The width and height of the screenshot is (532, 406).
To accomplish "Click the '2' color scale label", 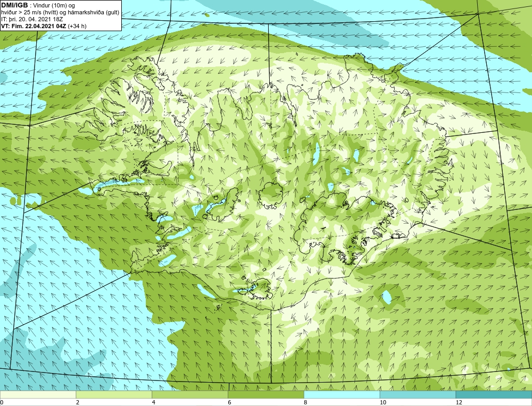I will point(78,402).
